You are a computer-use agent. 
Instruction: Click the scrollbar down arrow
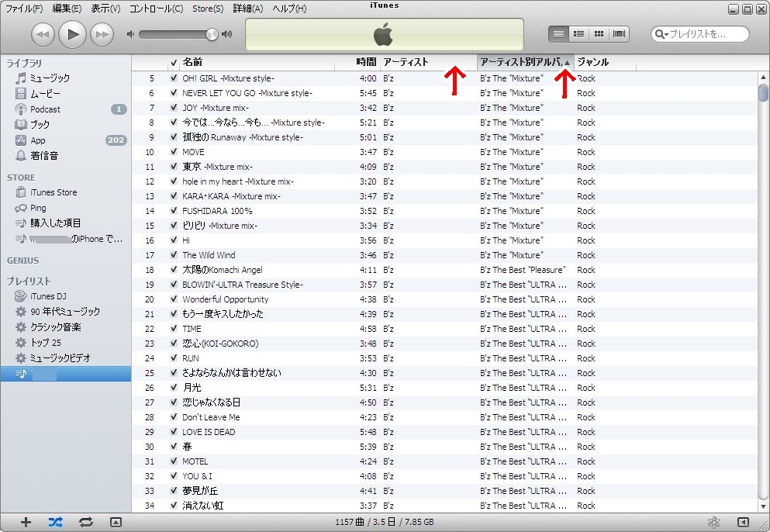point(763,506)
